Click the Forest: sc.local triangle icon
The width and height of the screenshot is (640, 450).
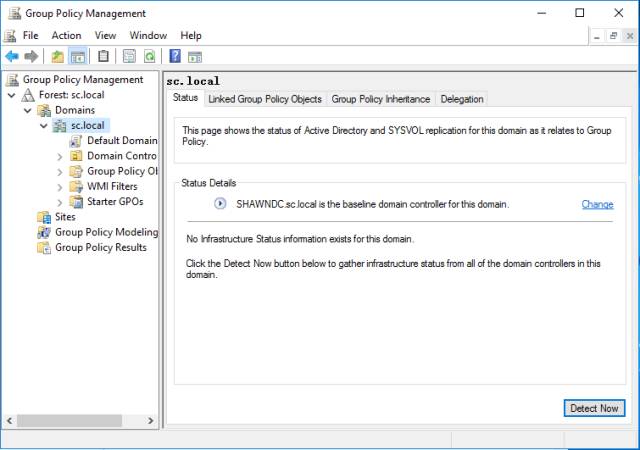[28, 95]
